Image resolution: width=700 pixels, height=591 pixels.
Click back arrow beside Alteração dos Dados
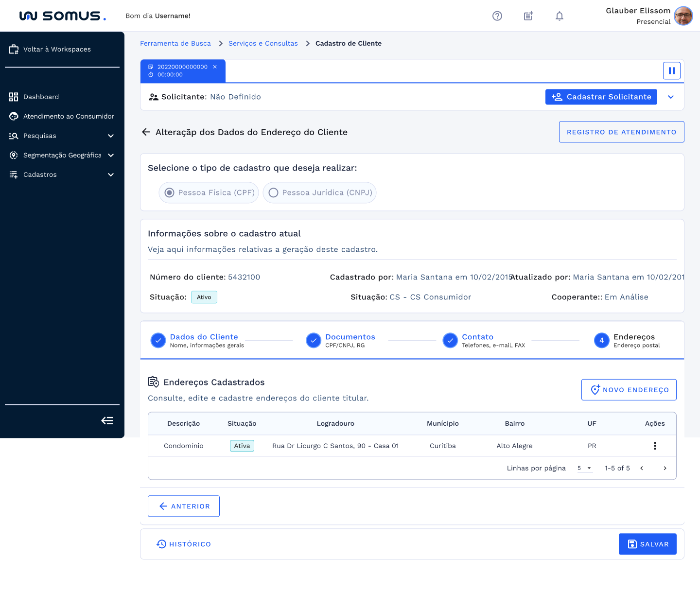click(145, 132)
